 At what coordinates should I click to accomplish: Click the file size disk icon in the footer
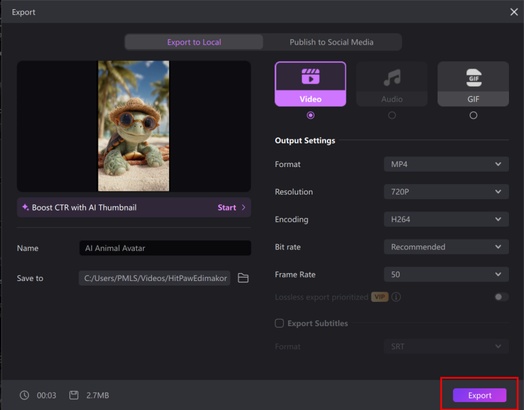pos(74,395)
